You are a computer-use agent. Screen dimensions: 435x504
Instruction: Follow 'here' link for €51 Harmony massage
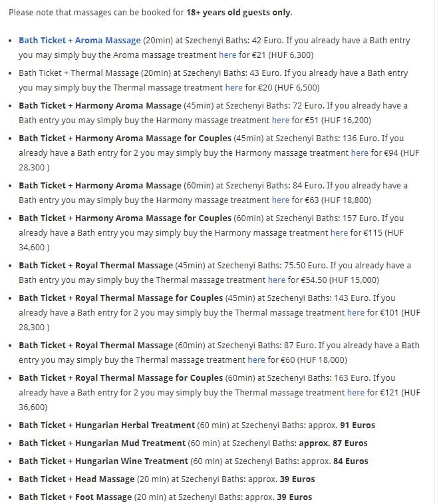click(281, 120)
